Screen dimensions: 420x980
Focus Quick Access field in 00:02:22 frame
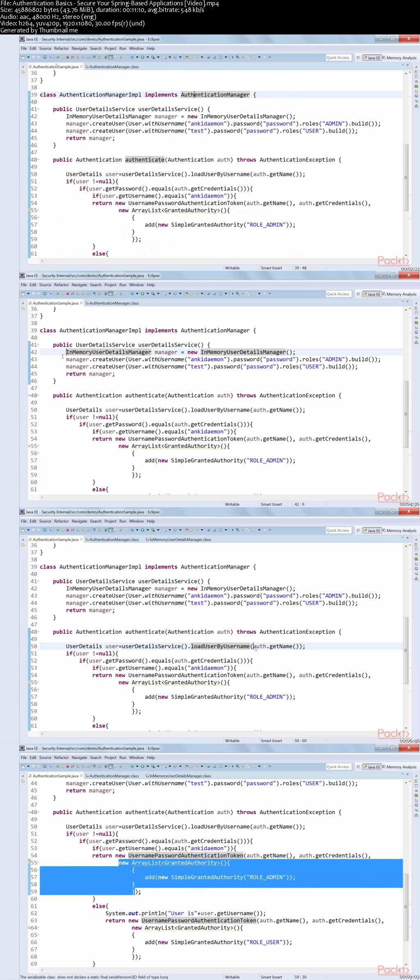pyautogui.click(x=339, y=58)
